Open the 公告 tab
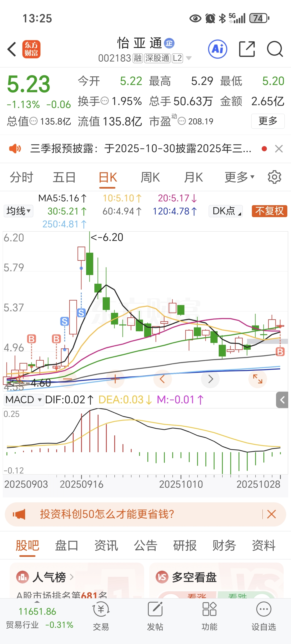The height and width of the screenshot is (644, 291). (x=145, y=546)
